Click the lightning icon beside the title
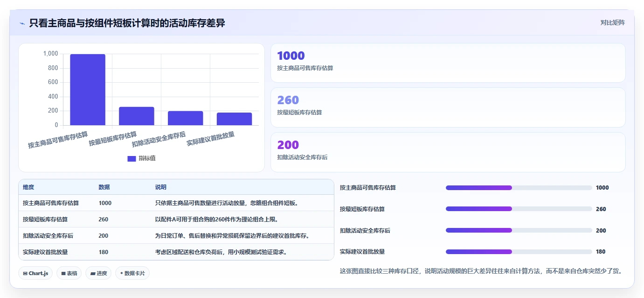 [x=22, y=23]
